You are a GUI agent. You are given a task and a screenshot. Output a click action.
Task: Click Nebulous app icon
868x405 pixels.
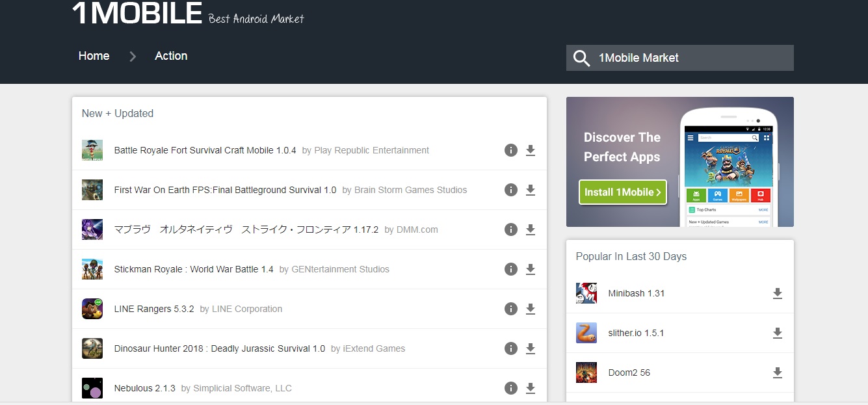[92, 388]
